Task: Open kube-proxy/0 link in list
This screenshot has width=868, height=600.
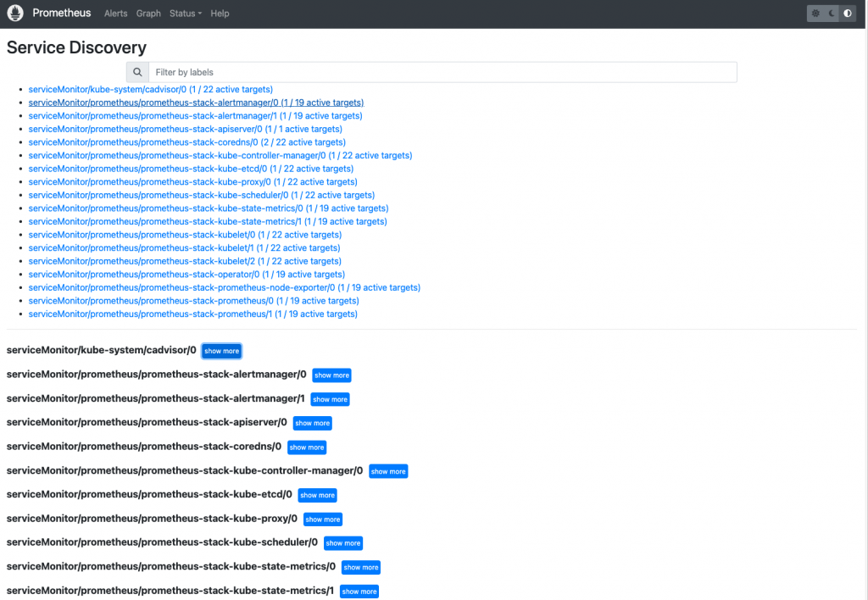Action: point(193,181)
